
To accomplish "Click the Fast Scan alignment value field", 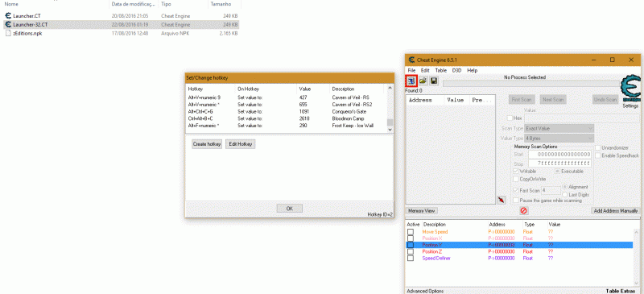I will pos(551,190).
